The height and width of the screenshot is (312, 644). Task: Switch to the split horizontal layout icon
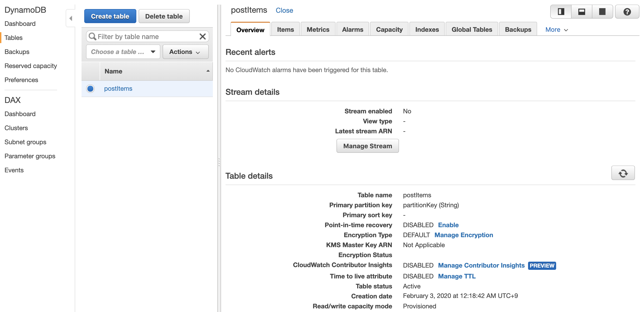point(582,12)
